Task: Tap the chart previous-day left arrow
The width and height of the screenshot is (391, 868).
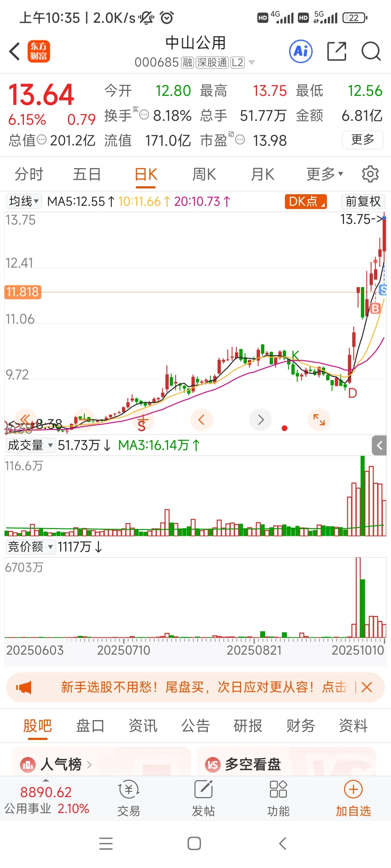Action: [202, 420]
